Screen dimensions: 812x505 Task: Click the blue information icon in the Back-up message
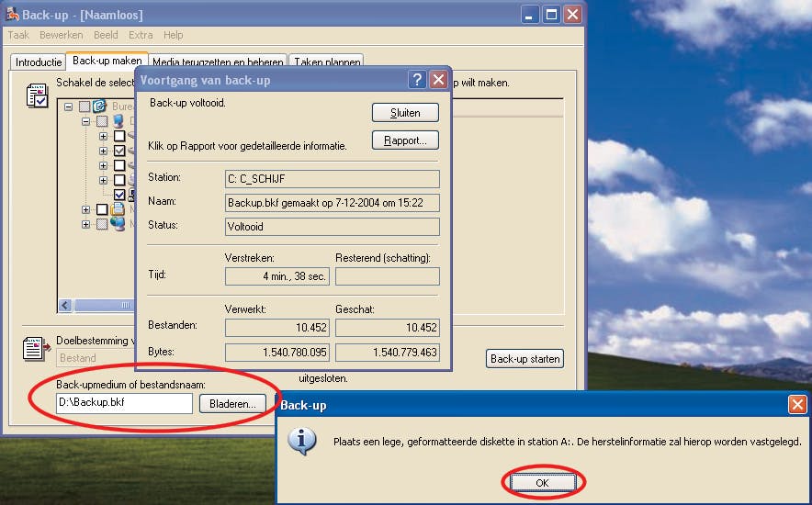302,441
